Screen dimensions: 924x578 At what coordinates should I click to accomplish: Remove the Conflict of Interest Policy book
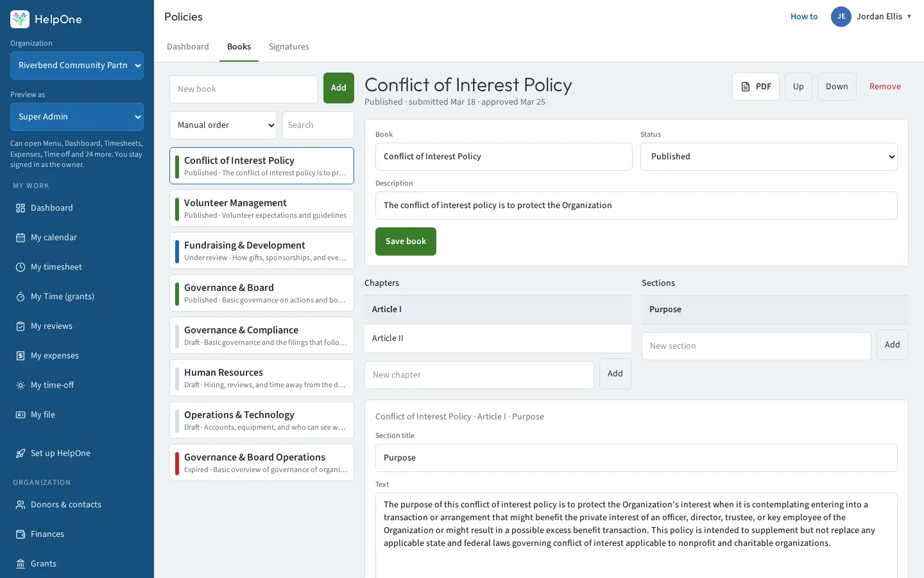885,87
